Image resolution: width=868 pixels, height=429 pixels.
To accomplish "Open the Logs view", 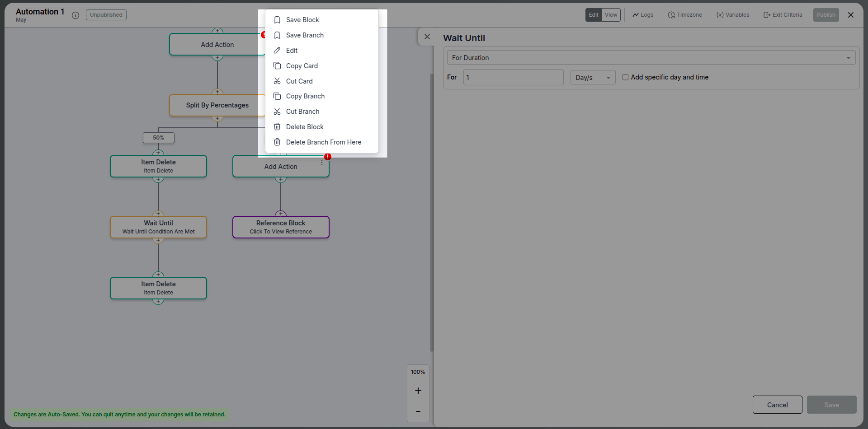I will pyautogui.click(x=643, y=15).
